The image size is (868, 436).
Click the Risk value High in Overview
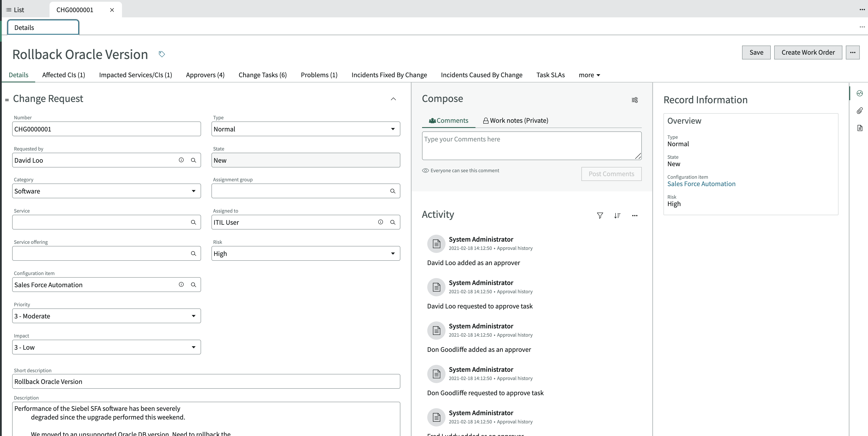(x=674, y=204)
